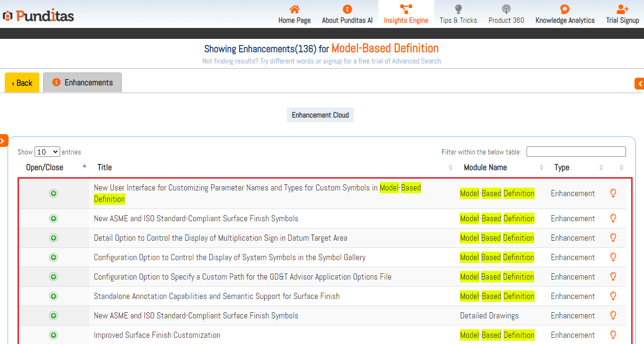Click lightbulb icon for Improved Surface Finish Customization

click(613, 335)
